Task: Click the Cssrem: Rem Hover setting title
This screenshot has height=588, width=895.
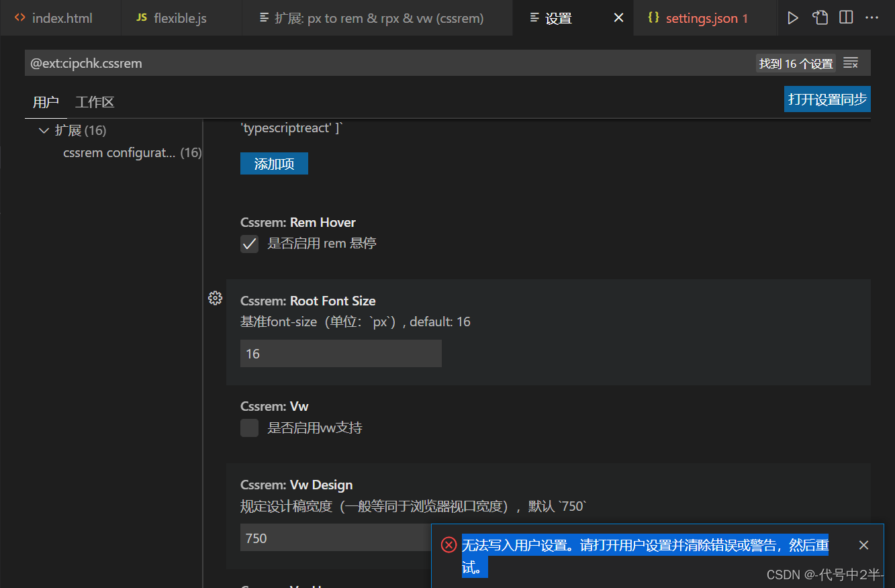Action: [298, 222]
